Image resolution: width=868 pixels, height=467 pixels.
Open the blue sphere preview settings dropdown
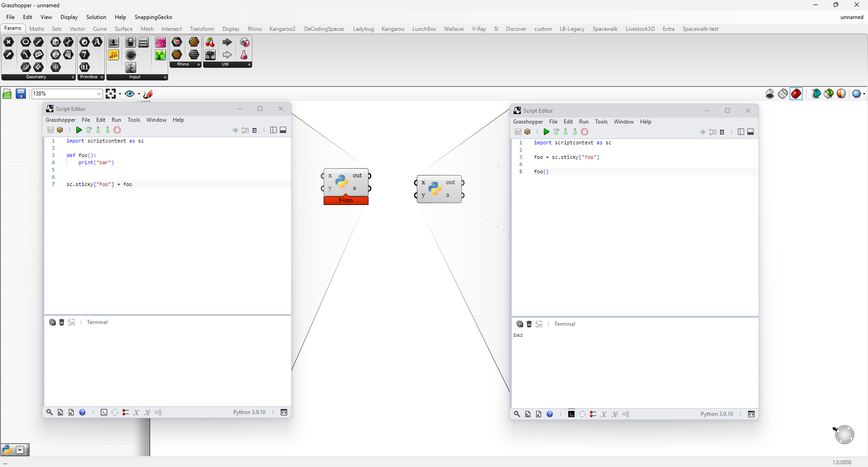coord(864,94)
